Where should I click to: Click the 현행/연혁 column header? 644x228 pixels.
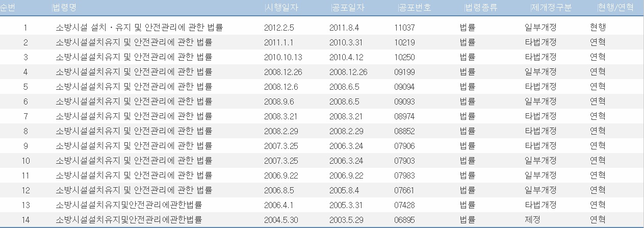click(x=616, y=8)
